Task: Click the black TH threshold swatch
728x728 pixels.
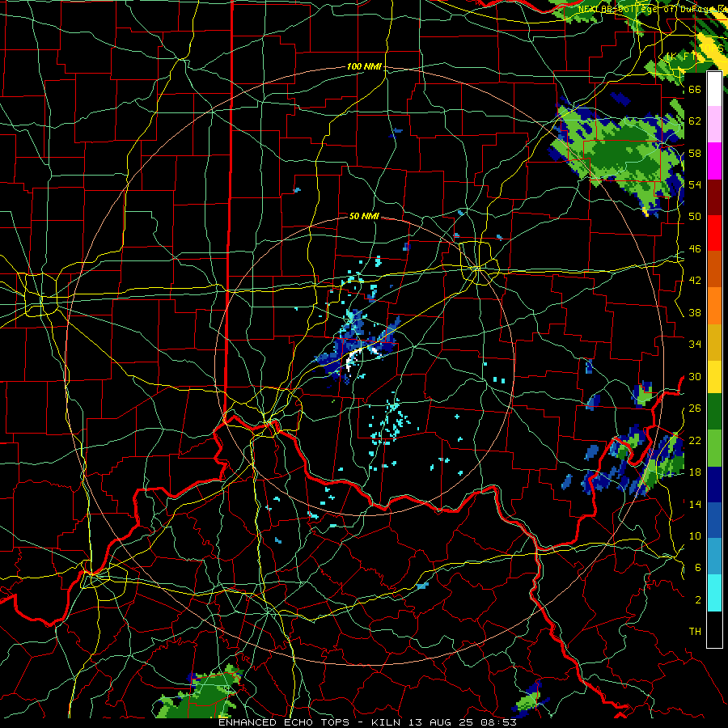Action: click(x=714, y=629)
